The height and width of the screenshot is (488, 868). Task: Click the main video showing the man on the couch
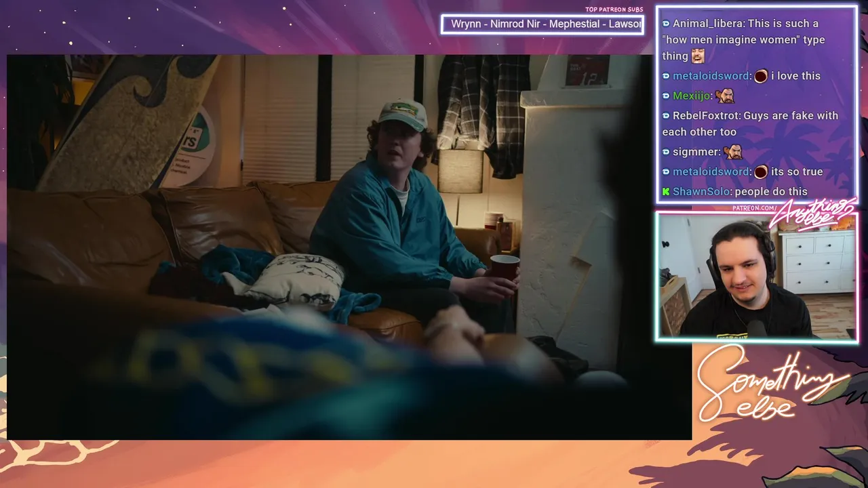pos(349,247)
